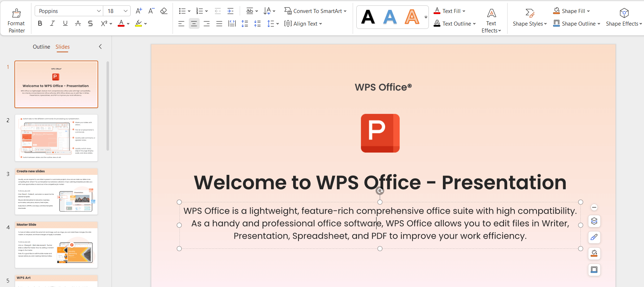Collapse the slide panel with the chevron
This screenshot has height=287, width=644.
[x=100, y=47]
